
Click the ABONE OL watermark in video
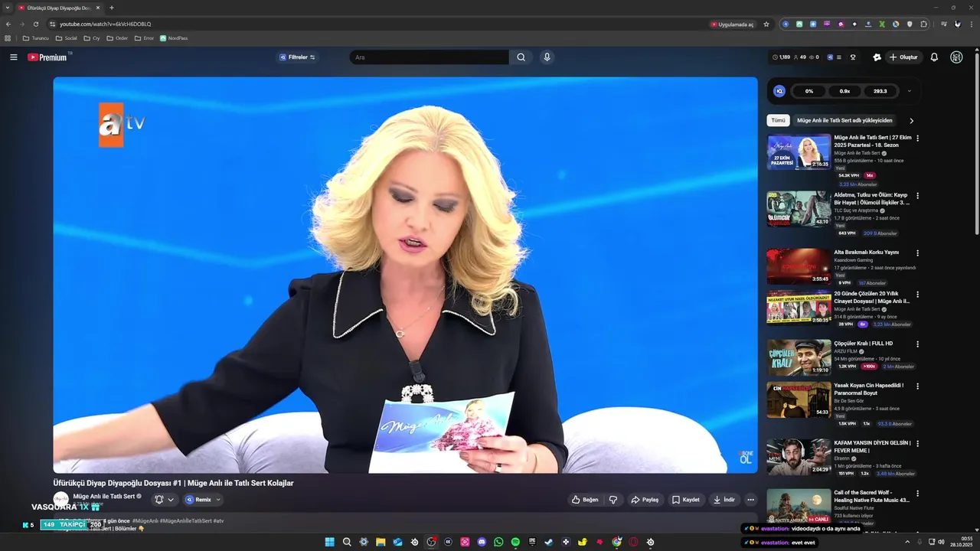click(x=746, y=458)
